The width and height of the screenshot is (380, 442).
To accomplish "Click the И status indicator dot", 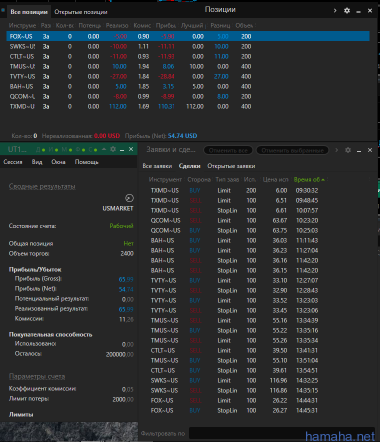I will coord(56,150).
